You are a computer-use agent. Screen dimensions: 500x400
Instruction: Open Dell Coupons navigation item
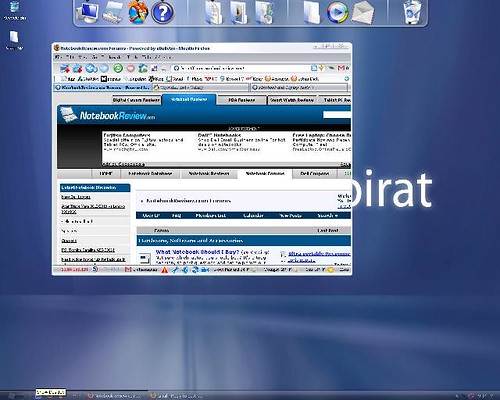point(314,174)
